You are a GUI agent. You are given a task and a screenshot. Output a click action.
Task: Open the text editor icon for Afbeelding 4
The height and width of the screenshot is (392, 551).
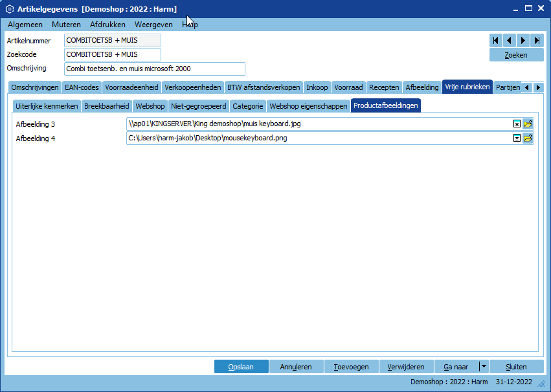click(517, 138)
